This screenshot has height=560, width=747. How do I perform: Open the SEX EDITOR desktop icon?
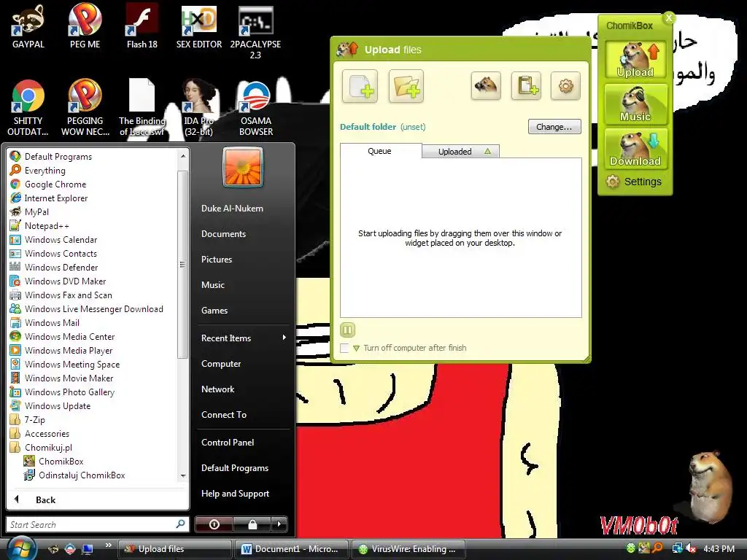click(x=199, y=27)
